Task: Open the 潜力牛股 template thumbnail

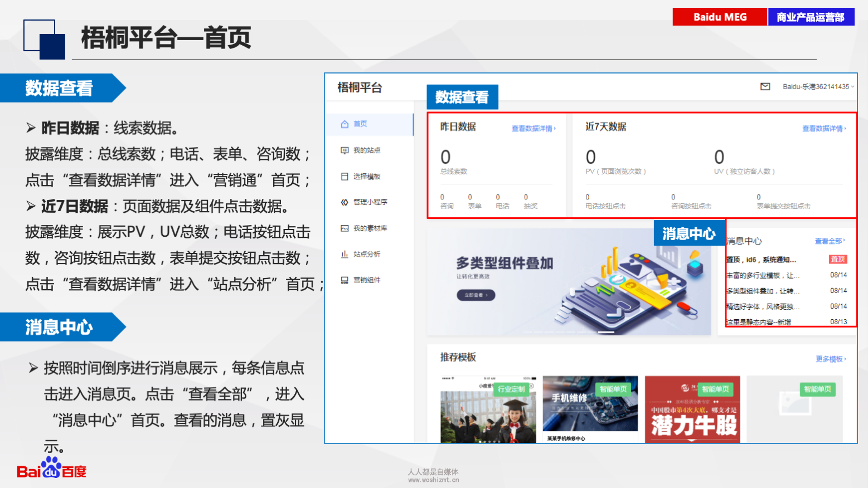Action: tap(692, 409)
